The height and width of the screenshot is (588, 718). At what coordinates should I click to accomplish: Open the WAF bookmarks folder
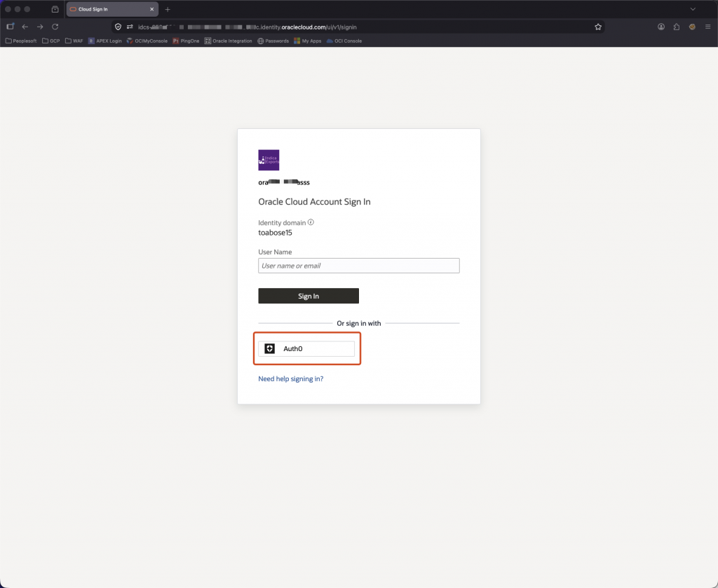74,41
